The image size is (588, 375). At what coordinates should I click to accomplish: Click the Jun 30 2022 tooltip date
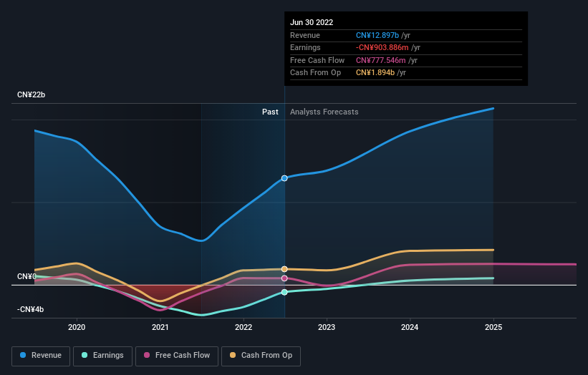click(312, 22)
